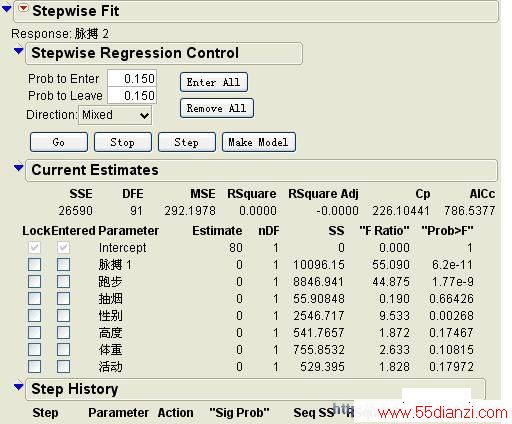512x424 pixels.
Task: Check the Lock box for 活动
Action: [x=35, y=366]
